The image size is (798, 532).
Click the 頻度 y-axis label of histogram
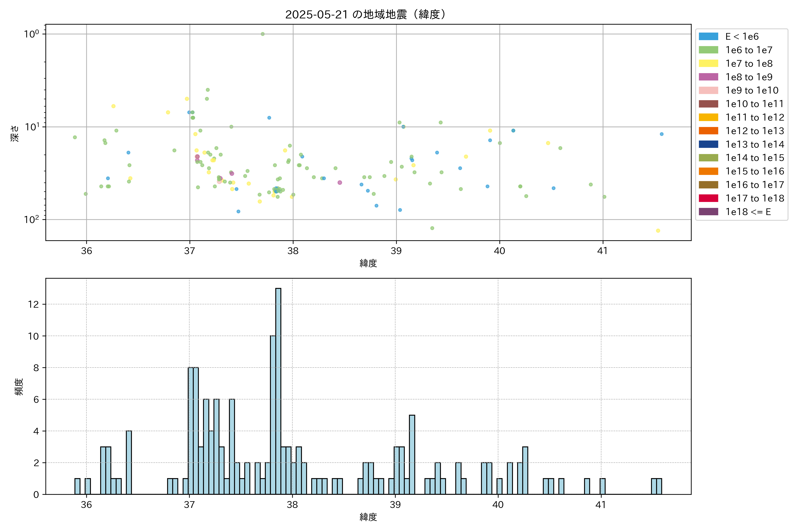pyautogui.click(x=19, y=387)
